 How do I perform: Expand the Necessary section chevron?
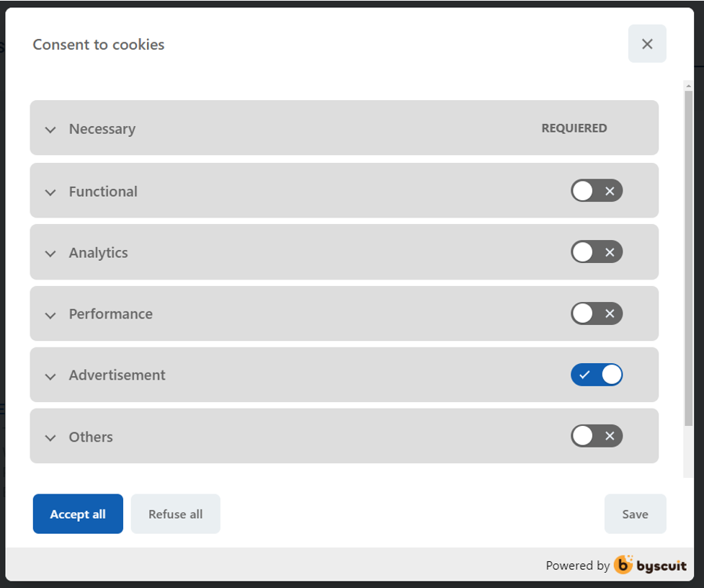pos(50,130)
